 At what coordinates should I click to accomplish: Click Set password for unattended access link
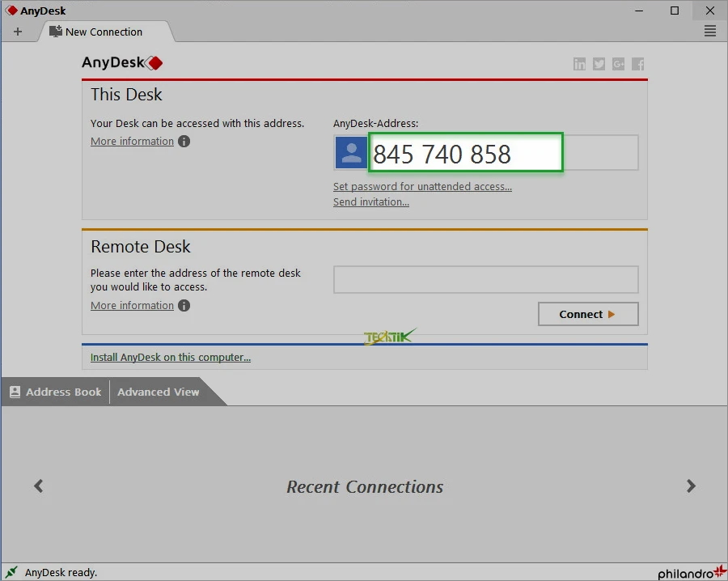(x=422, y=187)
